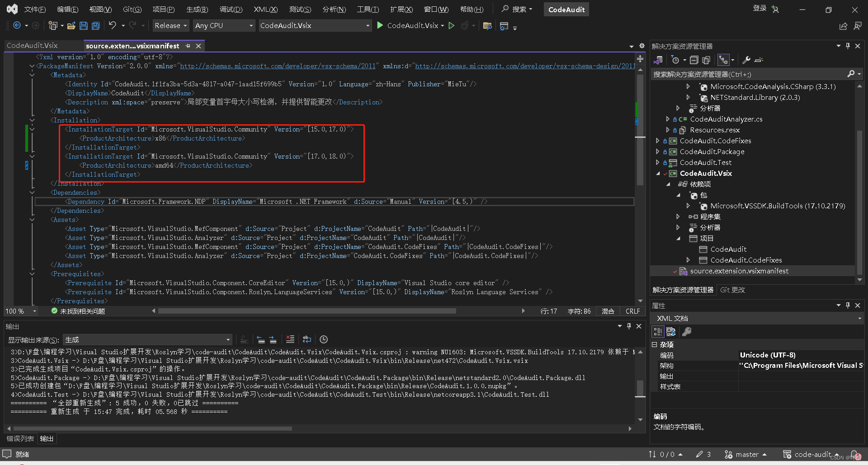The height and width of the screenshot is (465, 868).
Task: Toggle word wrap in Output panel
Action: (307, 339)
